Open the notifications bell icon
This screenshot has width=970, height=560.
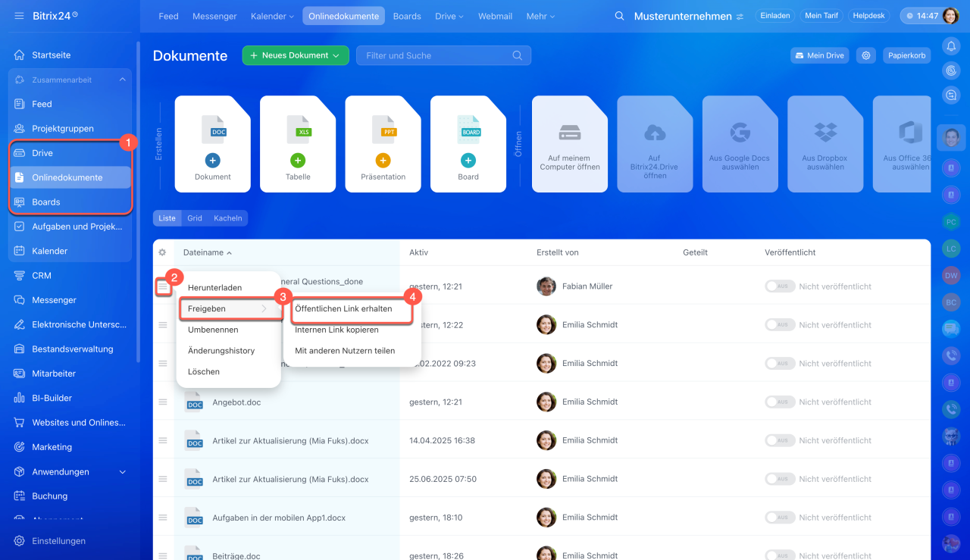point(951,46)
